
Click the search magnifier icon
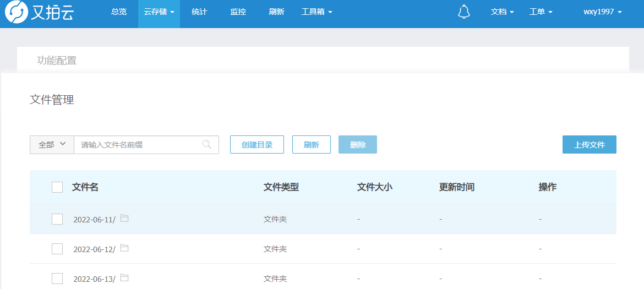207,144
